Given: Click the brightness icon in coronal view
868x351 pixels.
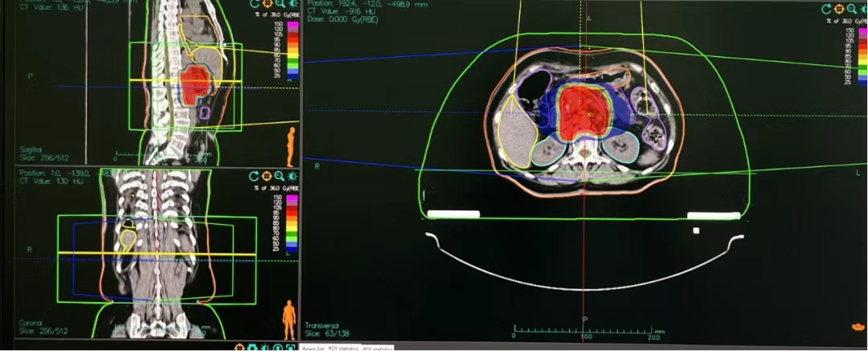Looking at the screenshot, I should point(293,176).
